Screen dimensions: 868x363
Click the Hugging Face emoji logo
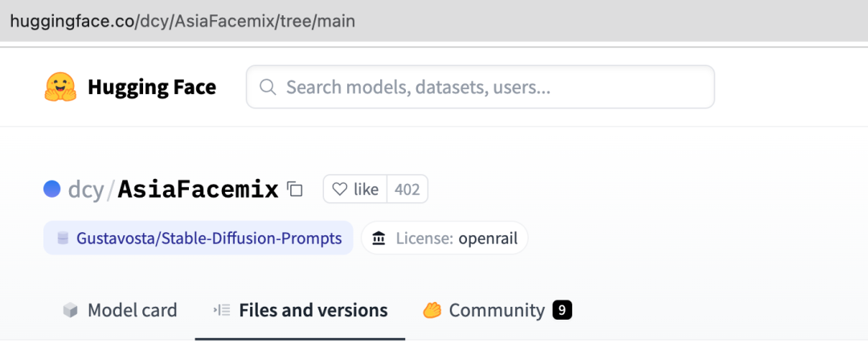coord(60,88)
